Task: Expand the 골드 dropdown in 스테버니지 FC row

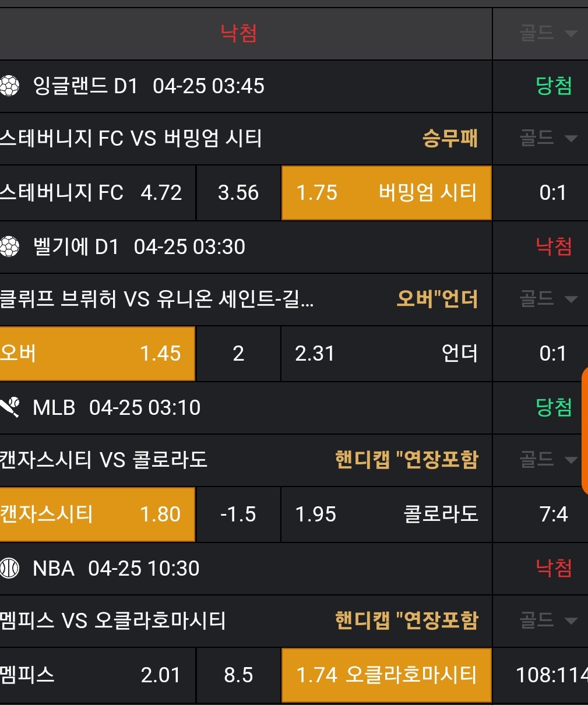Action: coord(548,138)
